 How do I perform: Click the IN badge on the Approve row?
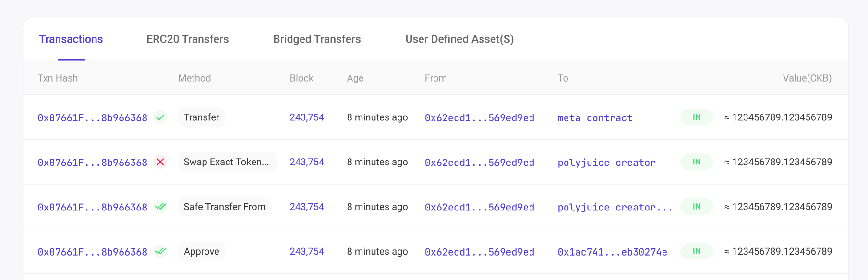click(x=696, y=251)
